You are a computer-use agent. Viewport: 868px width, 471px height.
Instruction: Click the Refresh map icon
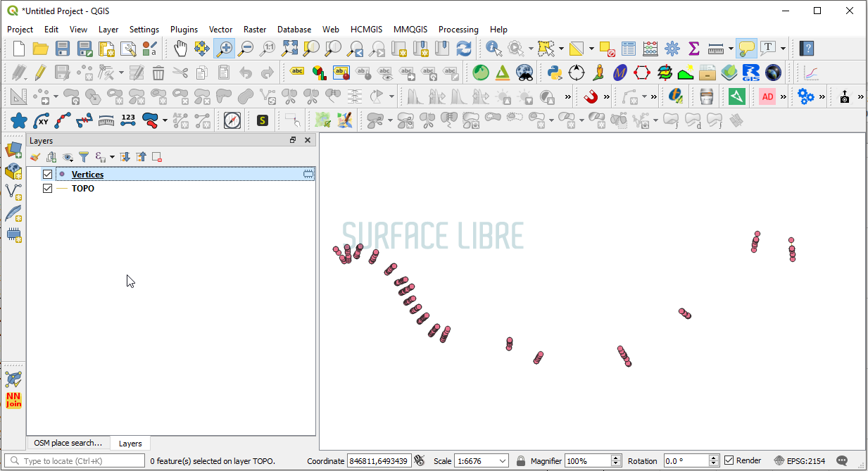pos(463,49)
